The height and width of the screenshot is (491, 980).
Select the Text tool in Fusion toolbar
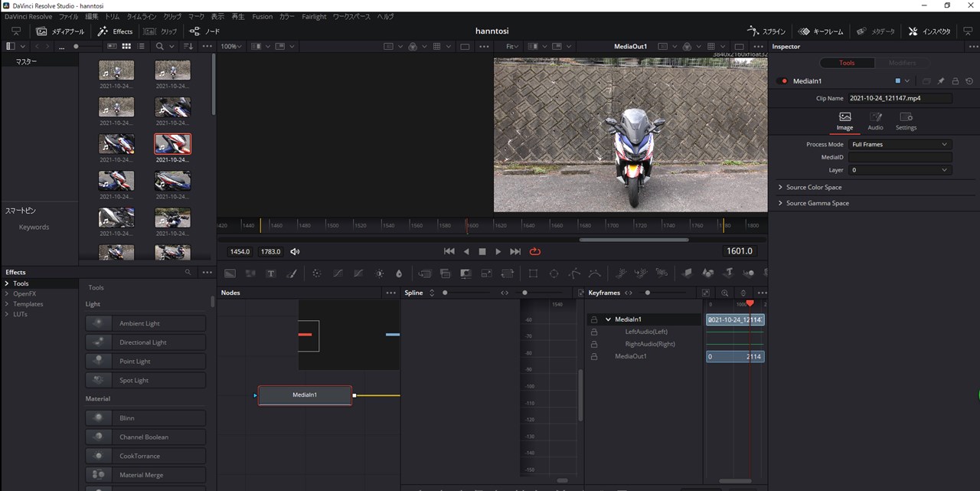pos(270,273)
